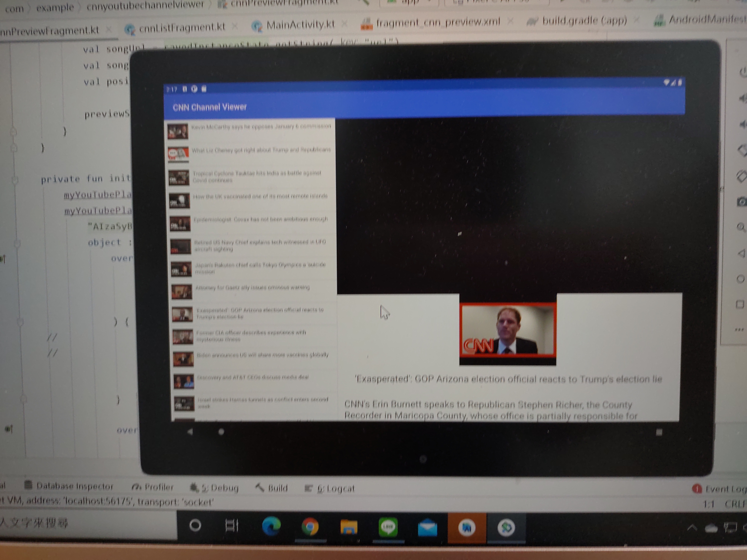This screenshot has width=747, height=560.
Task: Select 'What Liz Cheney got right' video row
Action: click(x=250, y=154)
